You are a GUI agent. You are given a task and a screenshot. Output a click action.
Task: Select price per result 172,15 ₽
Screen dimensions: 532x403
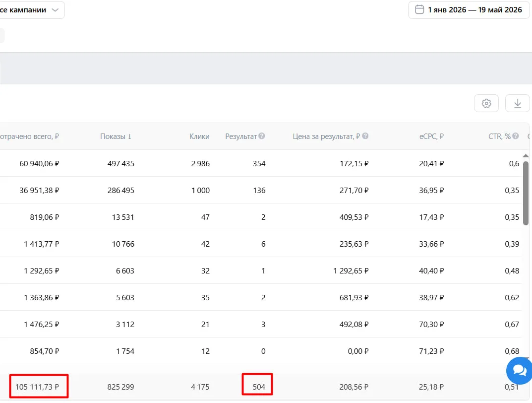click(x=354, y=164)
